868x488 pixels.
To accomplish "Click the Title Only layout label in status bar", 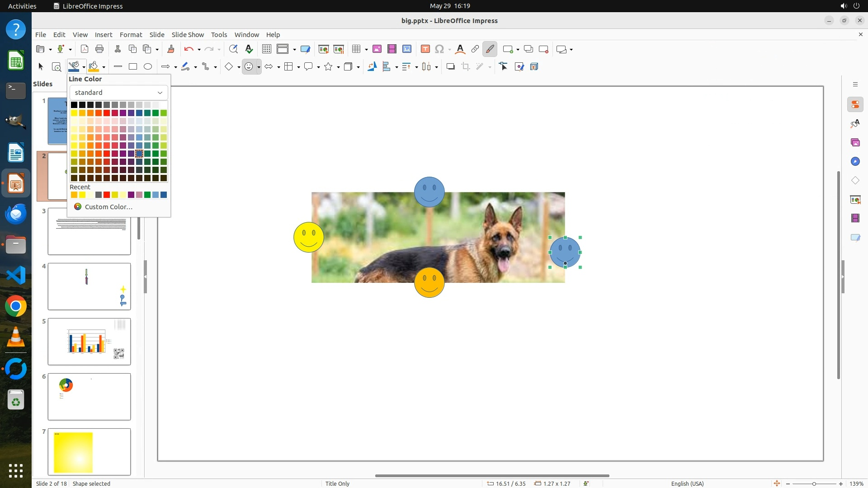I will click(x=337, y=483).
